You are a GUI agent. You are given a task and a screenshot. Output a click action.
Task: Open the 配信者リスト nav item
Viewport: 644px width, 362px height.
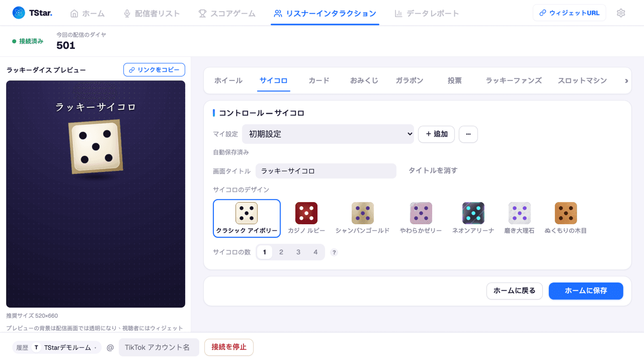pyautogui.click(x=151, y=14)
